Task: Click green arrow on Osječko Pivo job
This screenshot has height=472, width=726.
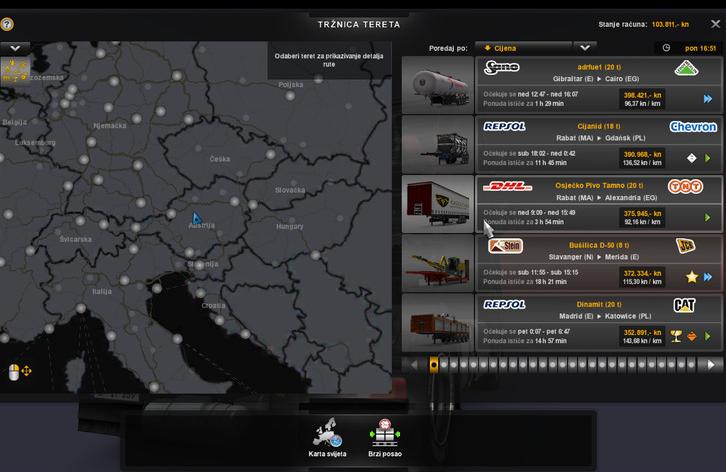Action: [708, 217]
